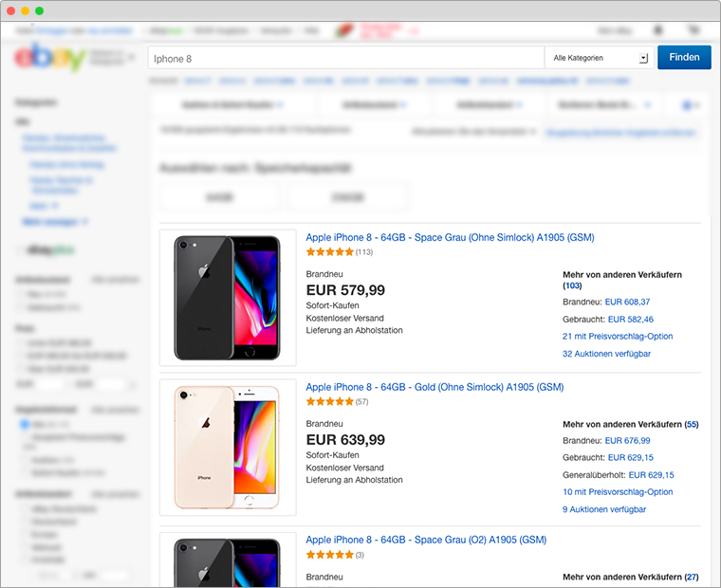Open Apple iPhone 8 Space Grau (O2) title
The image size is (721, 588).
tap(426, 540)
